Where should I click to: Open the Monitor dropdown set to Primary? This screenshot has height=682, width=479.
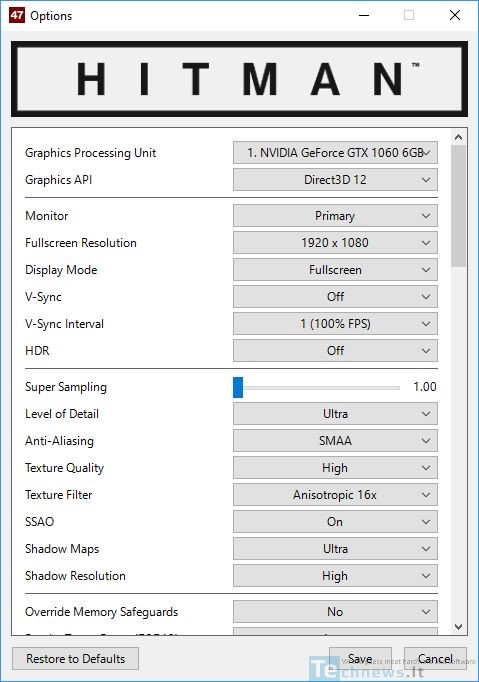pyautogui.click(x=335, y=216)
